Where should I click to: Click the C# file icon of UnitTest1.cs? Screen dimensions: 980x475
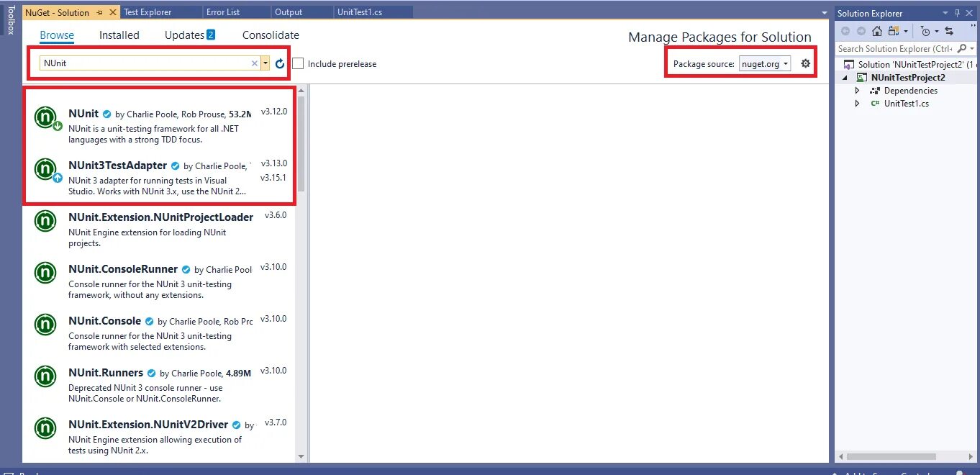tap(876, 104)
